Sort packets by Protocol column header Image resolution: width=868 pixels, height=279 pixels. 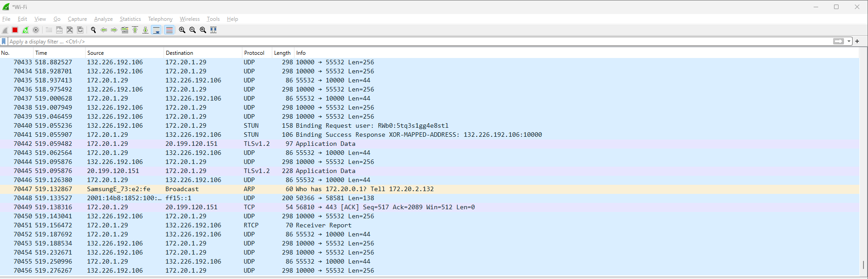254,53
